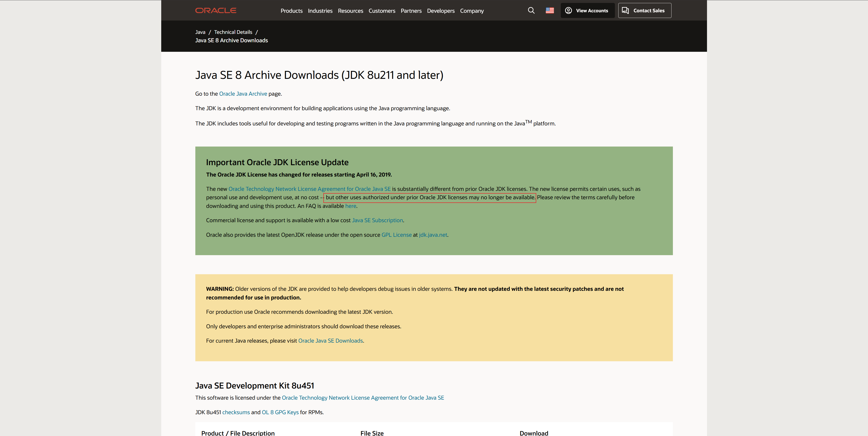Click the US flag language selector
Image resolution: width=868 pixels, height=436 pixels.
pos(550,10)
